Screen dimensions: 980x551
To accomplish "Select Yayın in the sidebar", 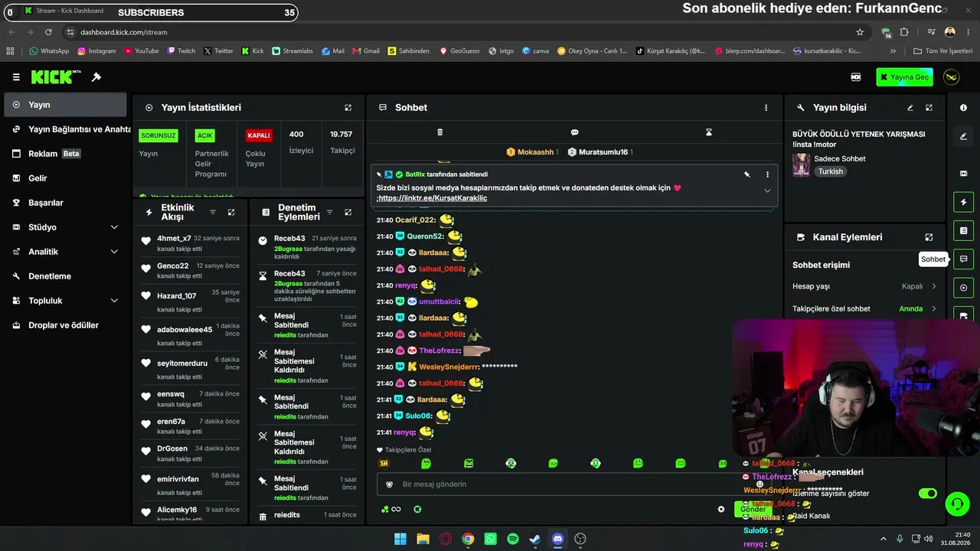I will (x=65, y=105).
